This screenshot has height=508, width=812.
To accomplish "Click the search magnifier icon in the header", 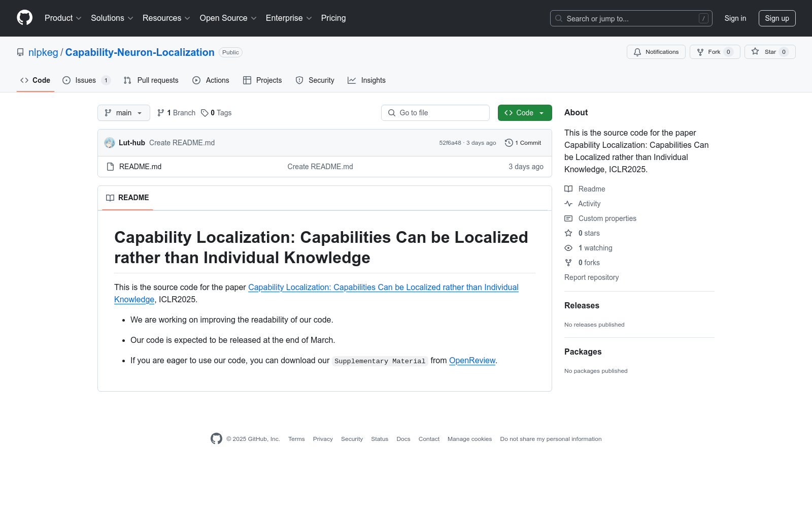I will (x=559, y=18).
